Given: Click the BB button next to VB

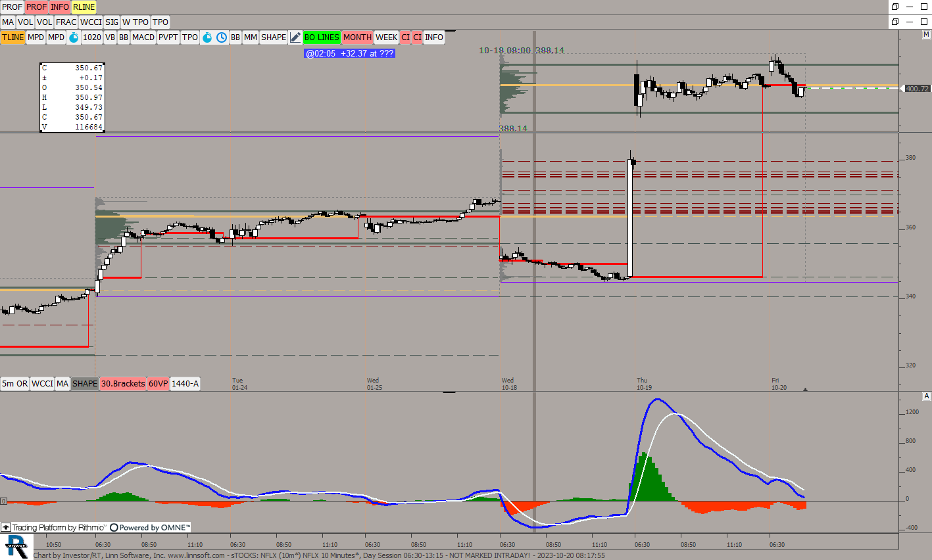Looking at the screenshot, I should [124, 37].
